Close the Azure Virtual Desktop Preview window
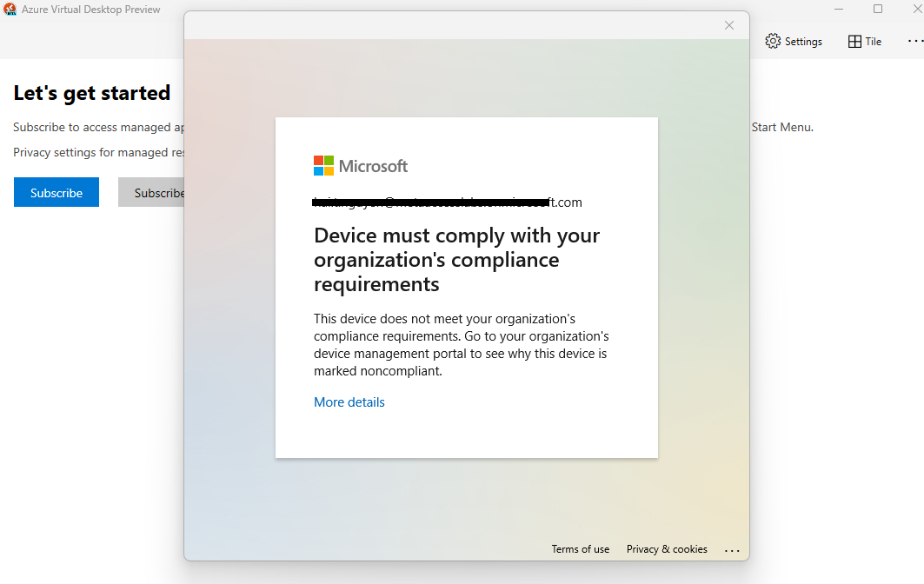This screenshot has width=924, height=584. tap(917, 9)
